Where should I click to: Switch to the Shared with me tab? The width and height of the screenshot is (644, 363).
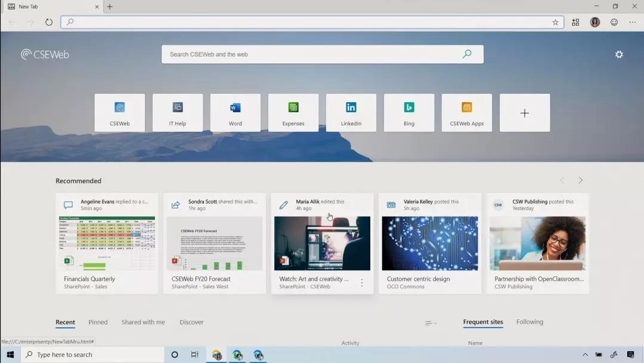[x=143, y=322]
